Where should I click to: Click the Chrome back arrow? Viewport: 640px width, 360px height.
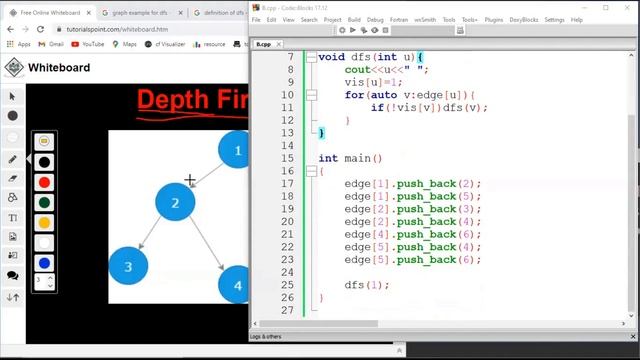[11, 29]
